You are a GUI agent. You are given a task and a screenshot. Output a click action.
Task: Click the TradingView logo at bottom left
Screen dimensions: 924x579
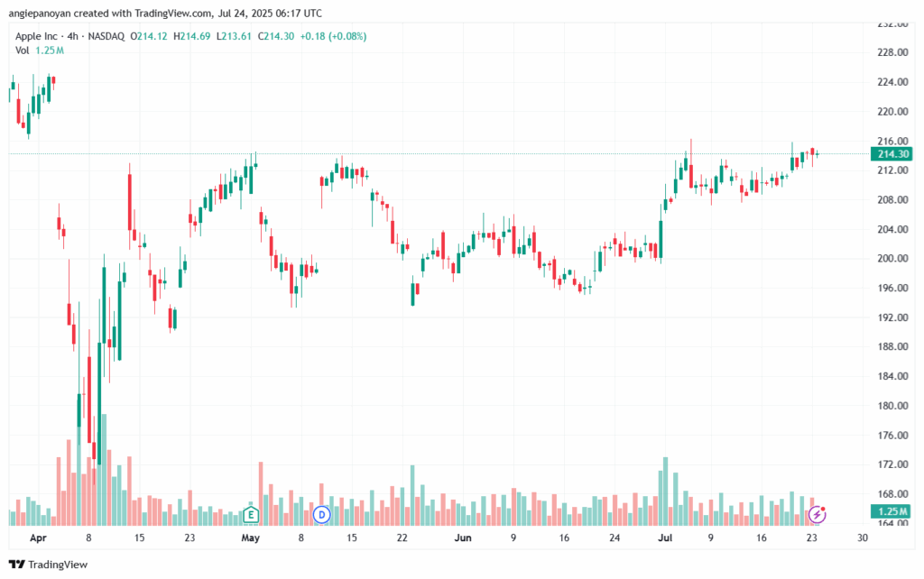pos(49,565)
